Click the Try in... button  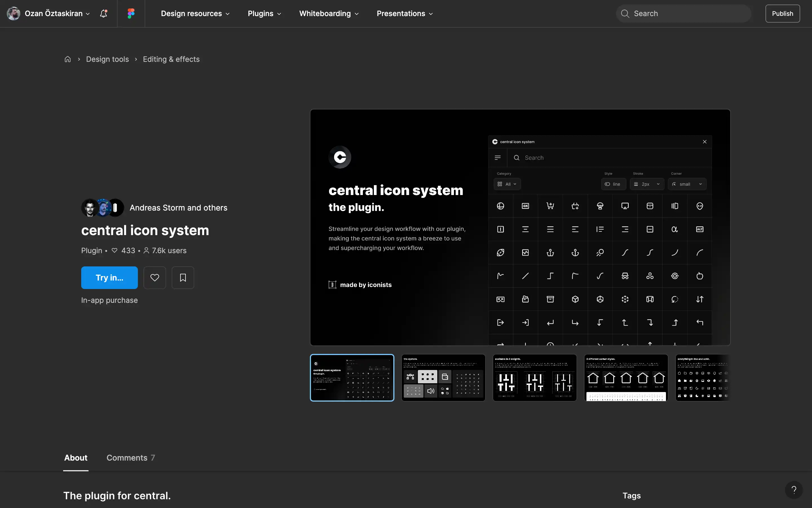point(109,277)
